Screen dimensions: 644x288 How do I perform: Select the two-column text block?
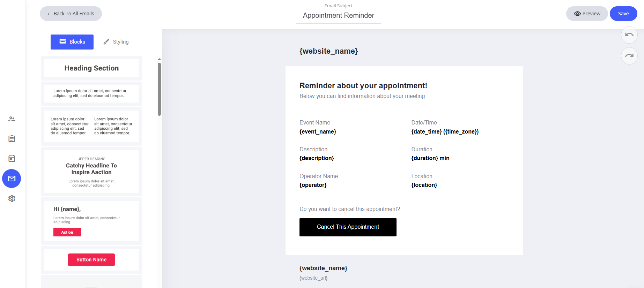pyautogui.click(x=91, y=126)
